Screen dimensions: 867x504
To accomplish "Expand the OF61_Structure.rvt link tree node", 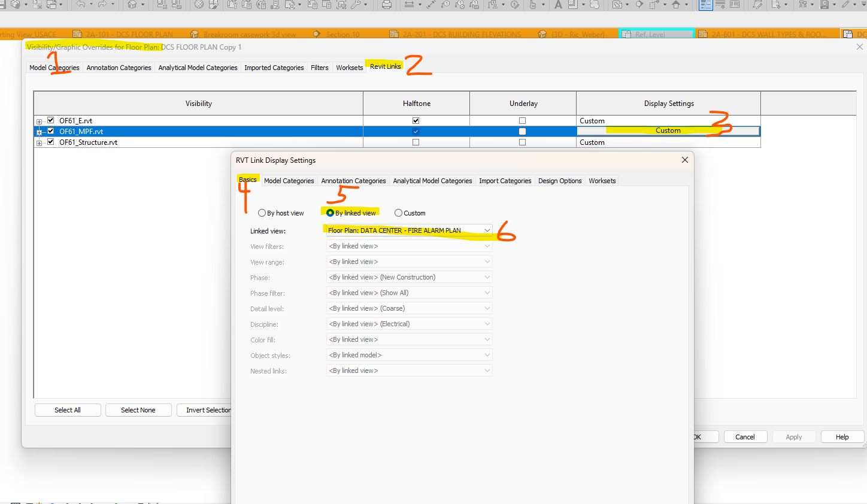I will 40,143.
